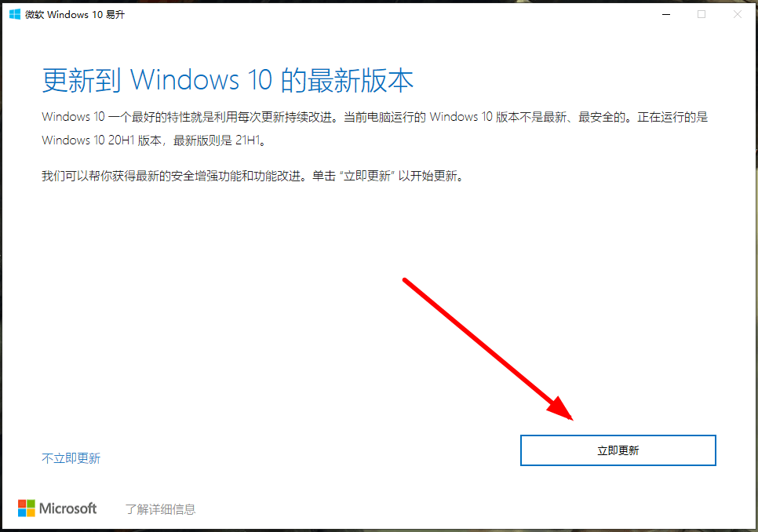The height and width of the screenshot is (532, 758).
Task: Click the phrase 正在运行的是 in the description
Action: click(672, 117)
